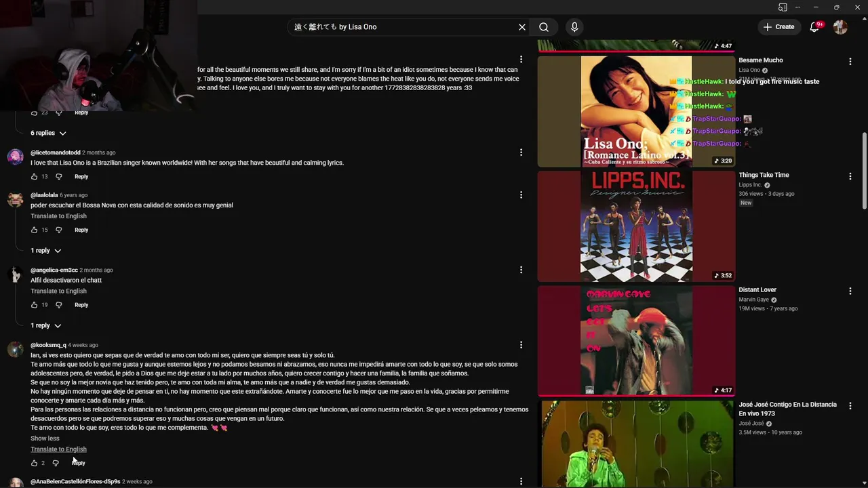
Task: Like the topmost comment with 23 likes
Action: 35,113
